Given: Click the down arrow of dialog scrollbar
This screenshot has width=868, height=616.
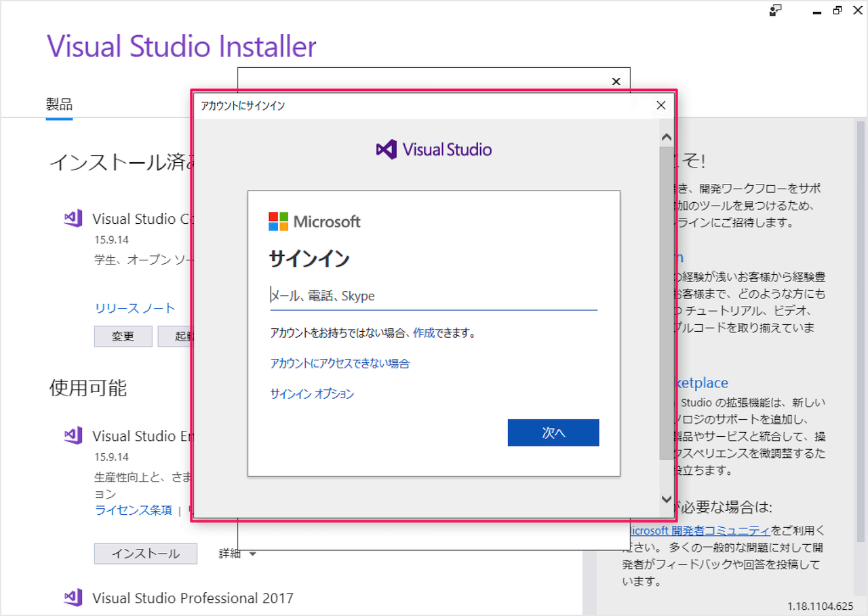Looking at the screenshot, I should (x=667, y=499).
